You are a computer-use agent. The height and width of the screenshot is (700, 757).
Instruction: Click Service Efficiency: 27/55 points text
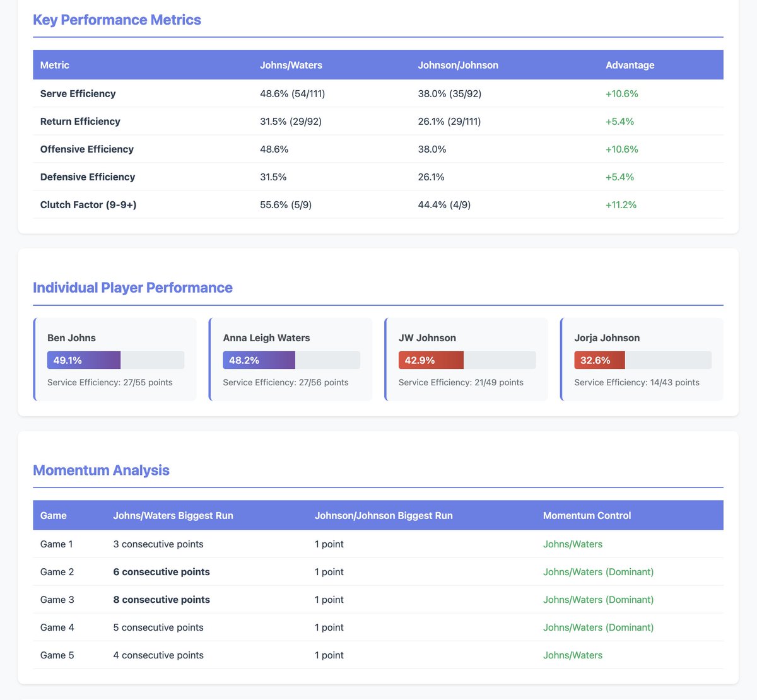(x=110, y=382)
